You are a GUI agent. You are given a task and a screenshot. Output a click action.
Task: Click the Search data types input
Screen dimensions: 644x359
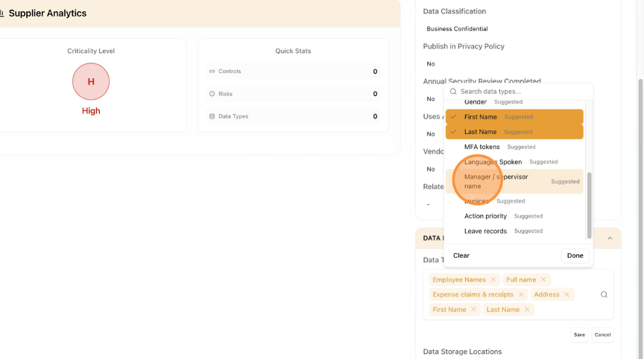pyautogui.click(x=522, y=92)
